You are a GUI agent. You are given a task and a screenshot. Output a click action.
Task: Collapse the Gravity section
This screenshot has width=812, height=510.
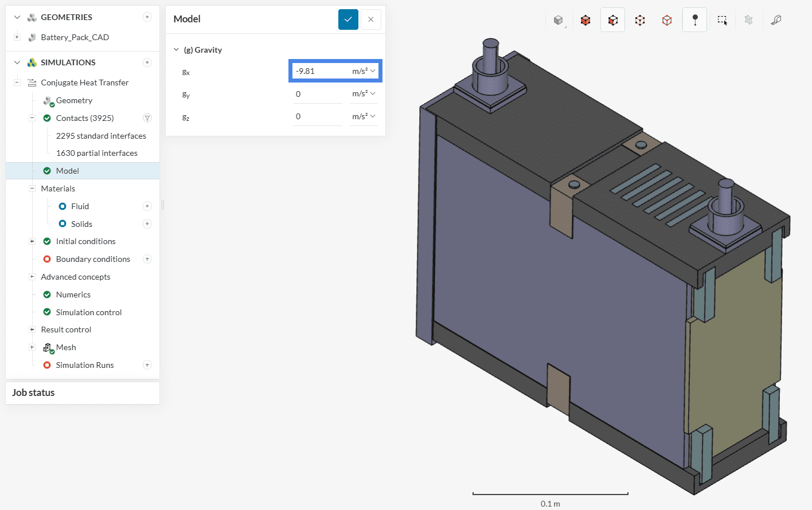[177, 50]
